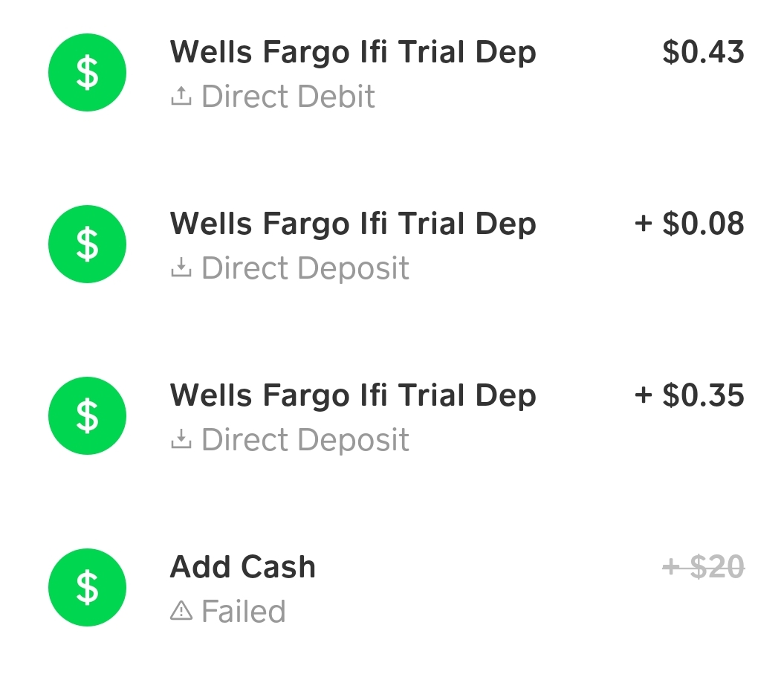The width and height of the screenshot is (784, 677).
Task: Tap the $0.43 amount
Action: (703, 52)
